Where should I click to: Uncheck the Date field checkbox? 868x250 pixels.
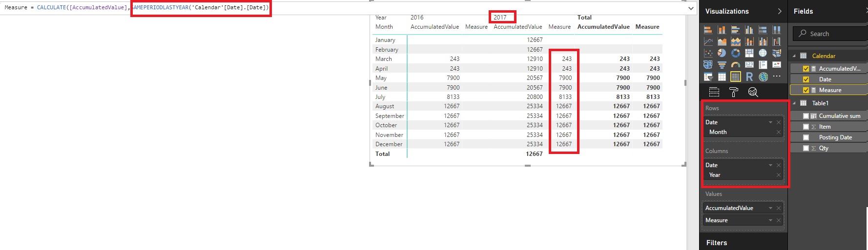pos(806,79)
